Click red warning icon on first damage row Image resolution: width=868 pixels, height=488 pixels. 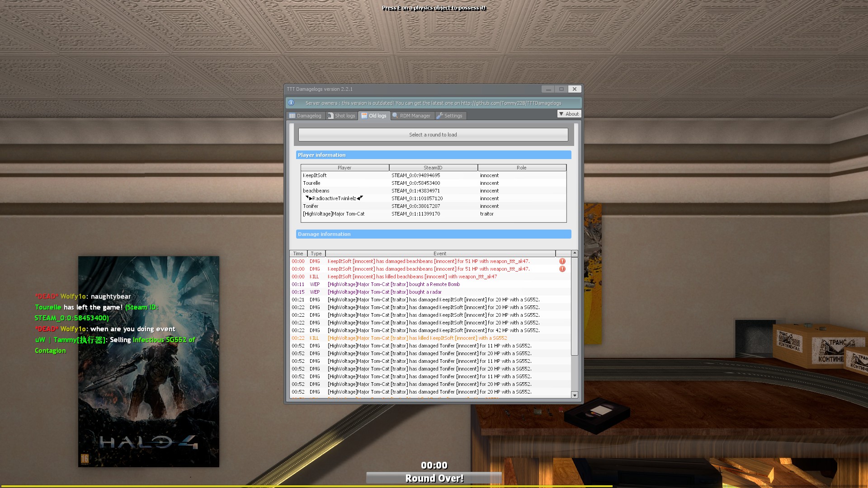tap(562, 261)
